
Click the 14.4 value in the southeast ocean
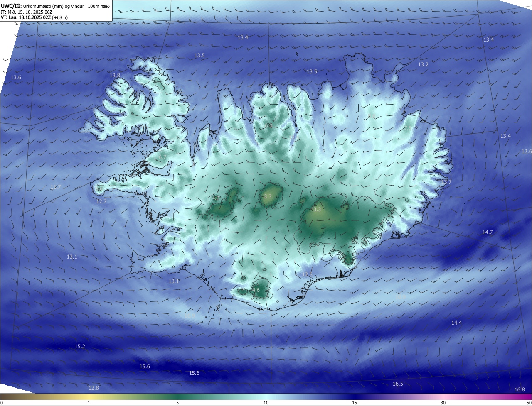[x=456, y=323]
